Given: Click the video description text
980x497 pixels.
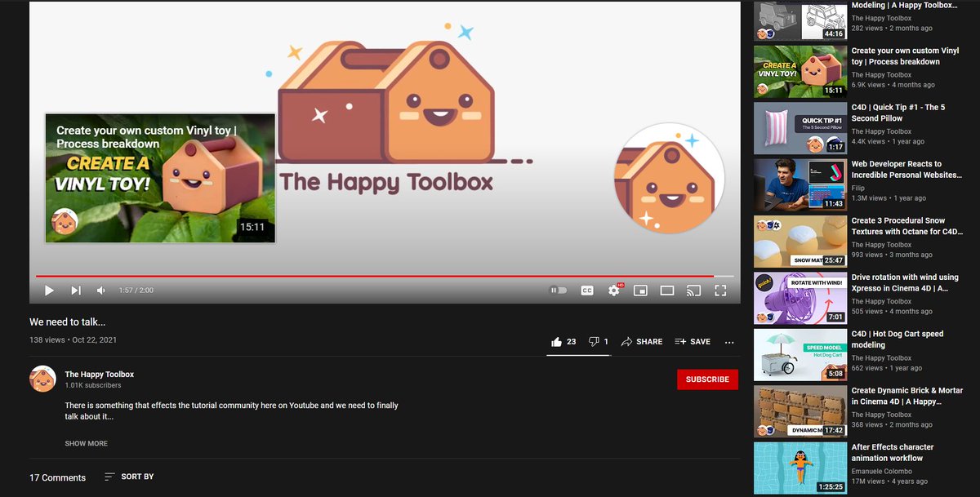Looking at the screenshot, I should pyautogui.click(x=231, y=410).
